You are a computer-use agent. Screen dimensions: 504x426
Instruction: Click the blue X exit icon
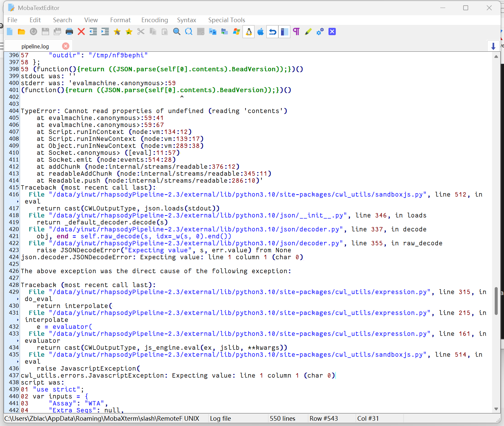click(x=332, y=31)
